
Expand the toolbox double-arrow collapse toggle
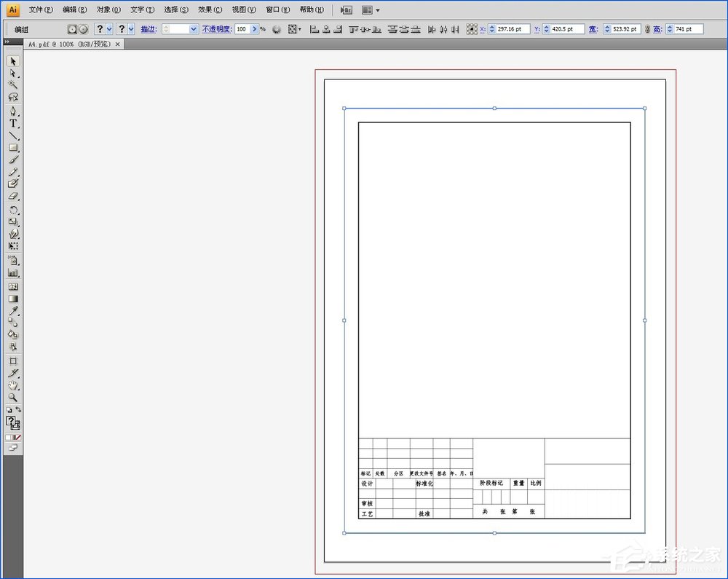click(8, 42)
